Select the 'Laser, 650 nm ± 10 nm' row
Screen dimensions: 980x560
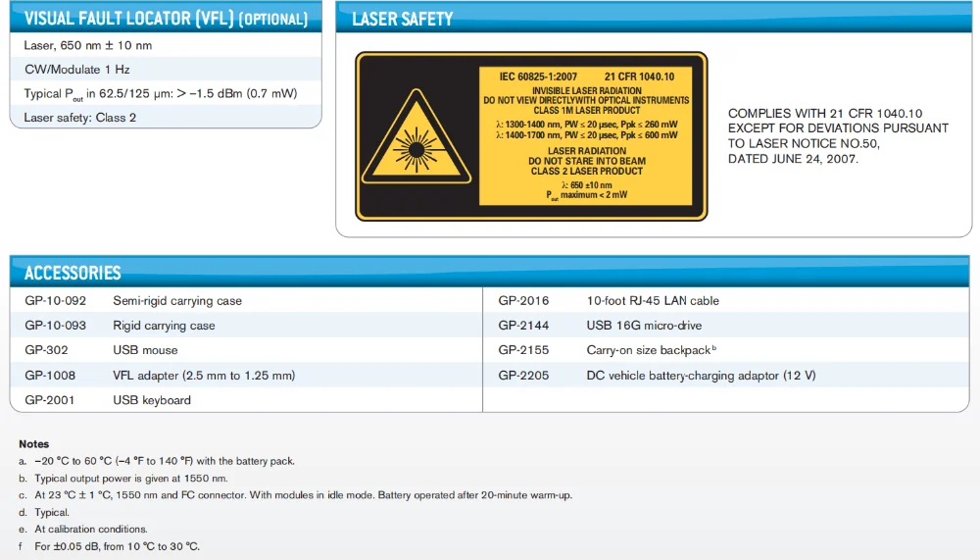(x=166, y=45)
